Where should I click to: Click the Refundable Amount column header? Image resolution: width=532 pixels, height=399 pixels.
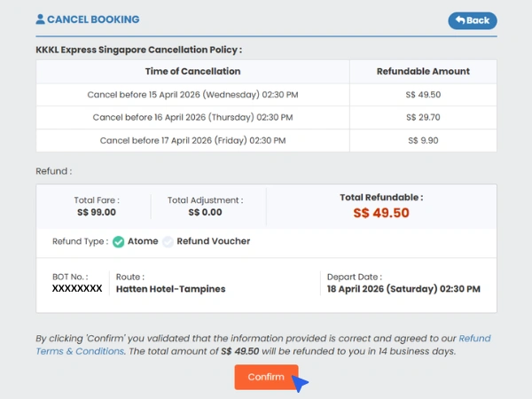(423, 71)
